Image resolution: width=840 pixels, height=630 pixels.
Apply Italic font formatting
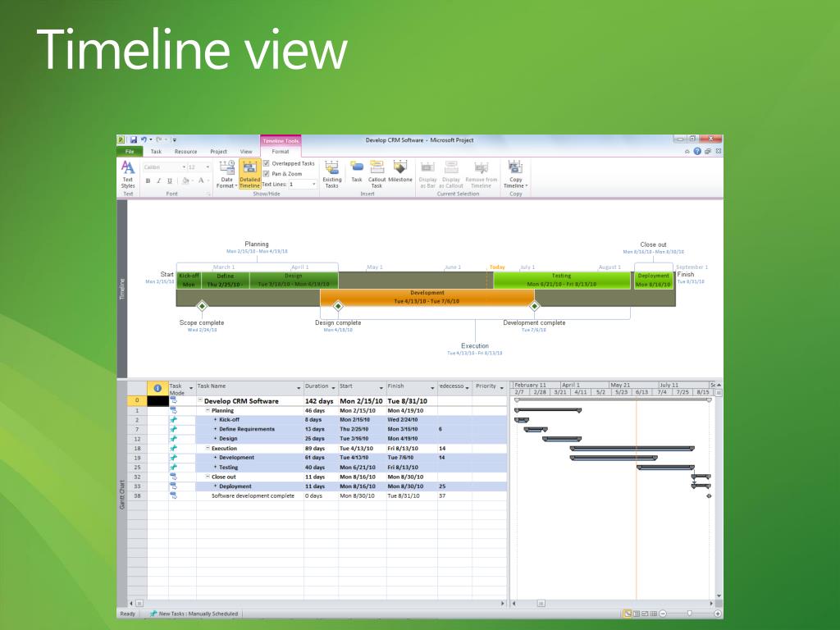158,181
